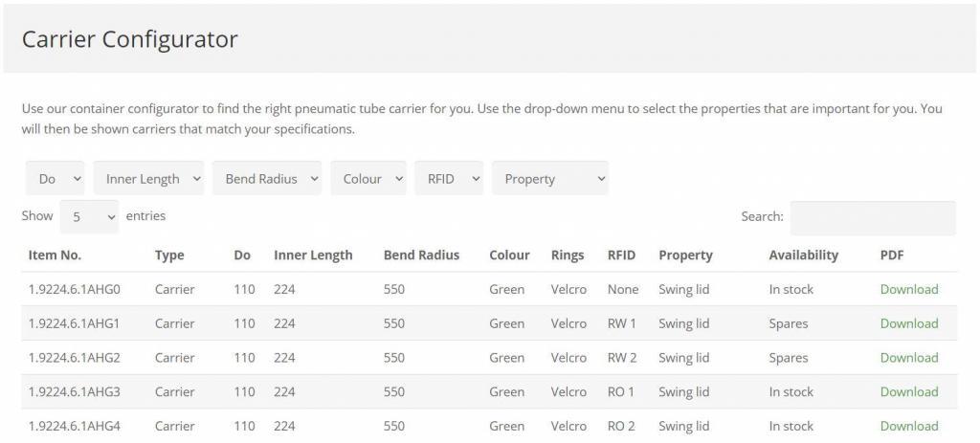Sort by the Inner Length column header
980x443 pixels.
(x=313, y=255)
